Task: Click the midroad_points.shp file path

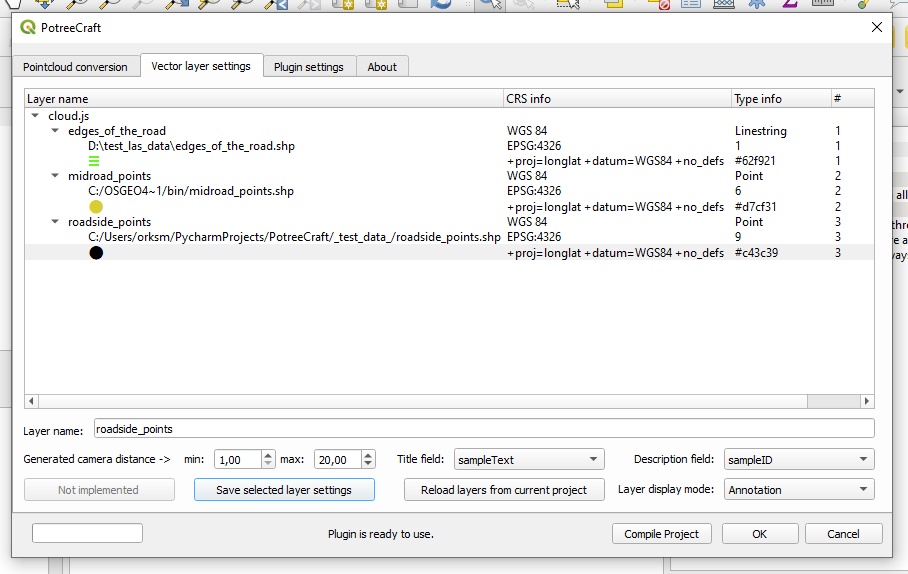Action: point(191,191)
